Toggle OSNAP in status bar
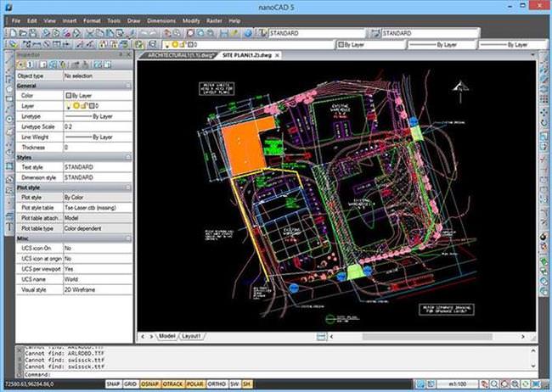The width and height of the screenshot is (552, 392). 150,384
